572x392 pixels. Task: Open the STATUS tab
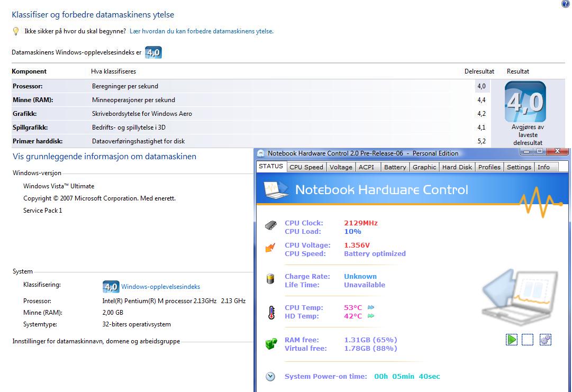271,166
